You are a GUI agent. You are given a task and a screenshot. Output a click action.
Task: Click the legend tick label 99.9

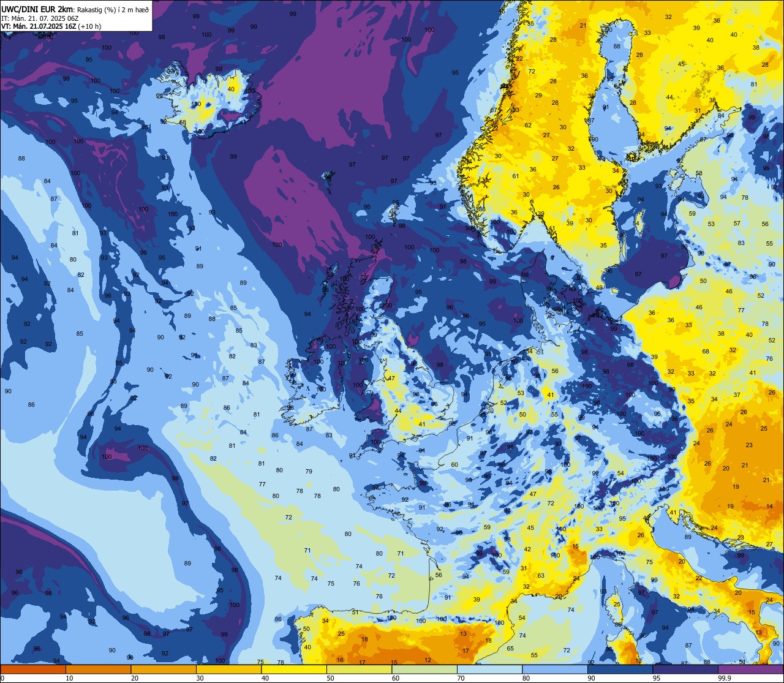pyautogui.click(x=725, y=679)
